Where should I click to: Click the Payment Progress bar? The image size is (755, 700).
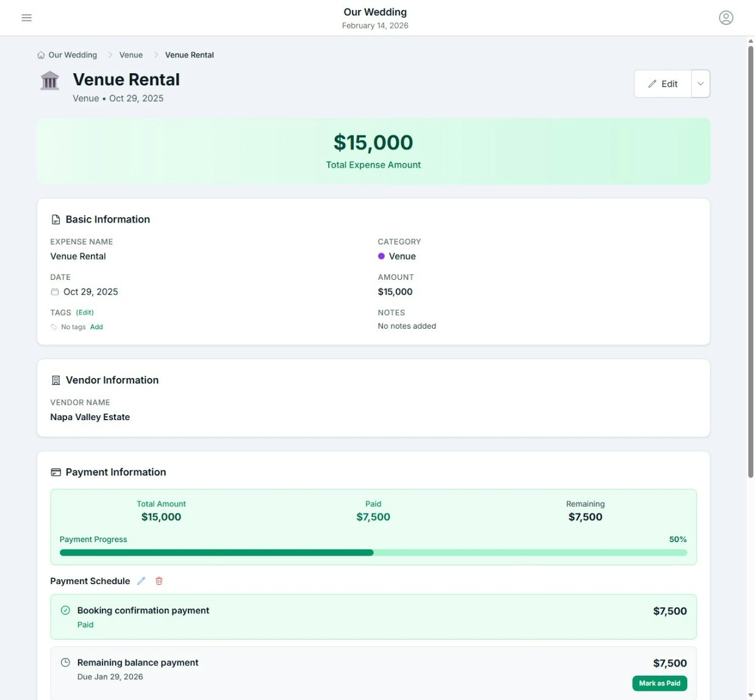click(x=373, y=552)
